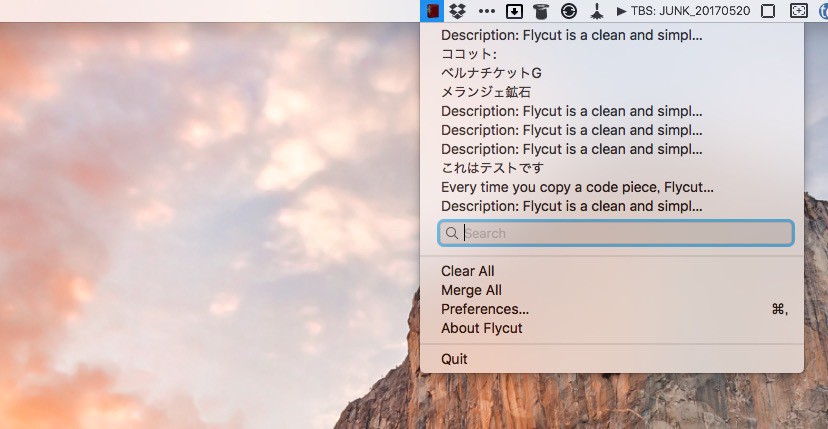Click the circular sync arrows menu bar icon
Viewport: 828px width, 429px height.
pyautogui.click(x=569, y=11)
